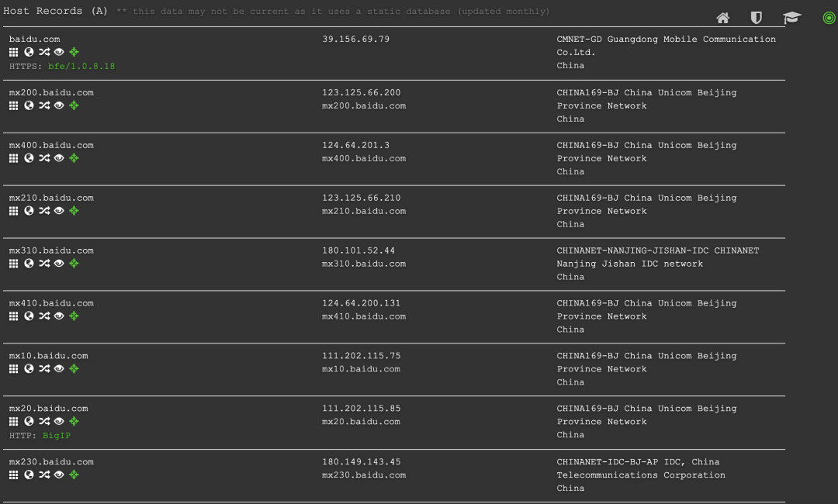The image size is (838, 504).
Task: Trace path shuffle icon for baidu.com
Action: (43, 52)
